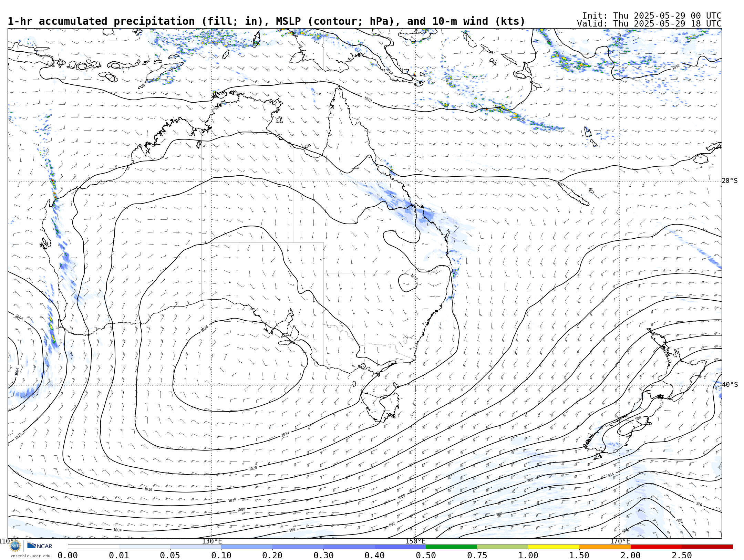The image size is (744, 560).
Task: Pick the blue 0.10 to 0.20 colorbar segment
Action: tap(247, 547)
